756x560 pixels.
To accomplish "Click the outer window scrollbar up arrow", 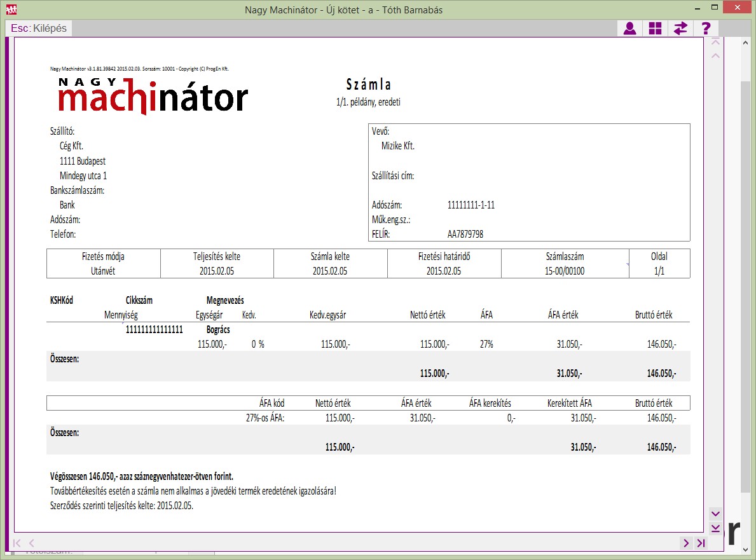I will pyautogui.click(x=745, y=43).
